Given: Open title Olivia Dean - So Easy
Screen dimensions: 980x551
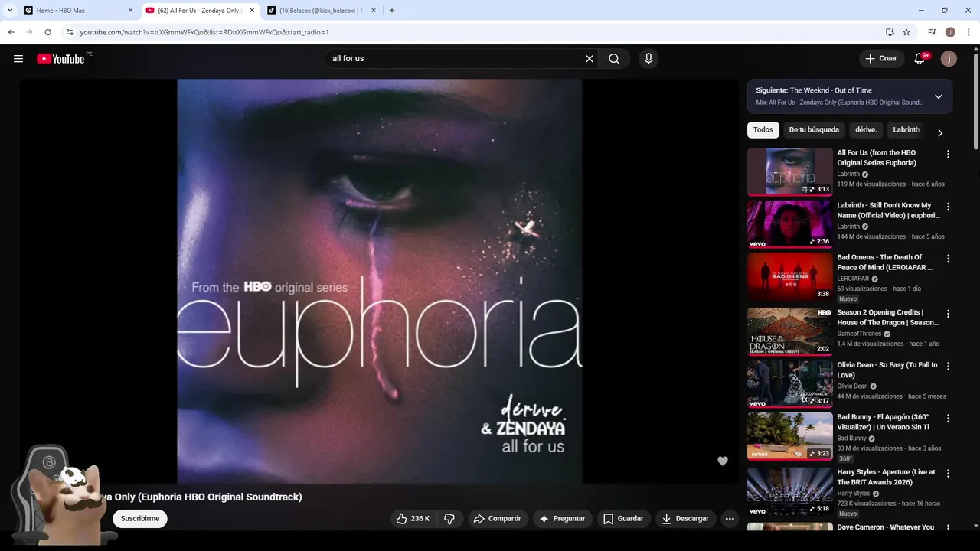Looking at the screenshot, I should click(x=887, y=370).
